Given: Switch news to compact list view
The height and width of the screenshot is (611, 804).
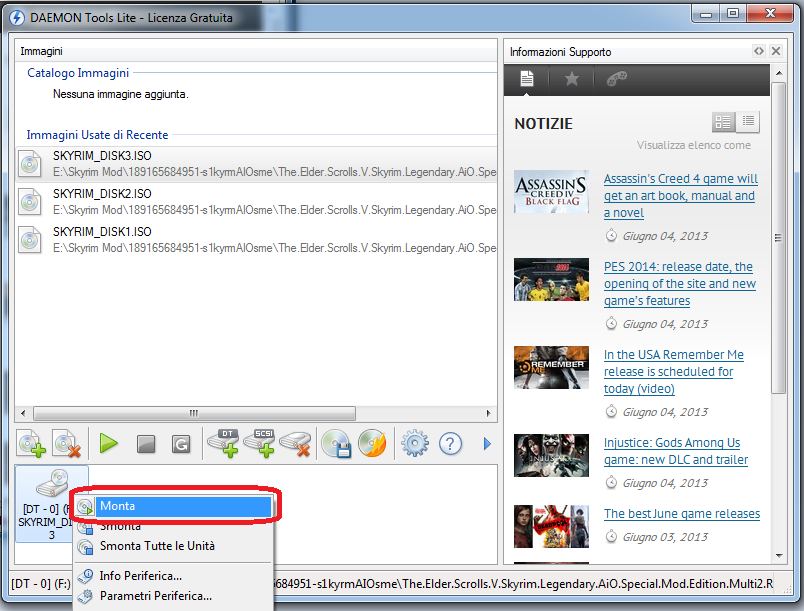Looking at the screenshot, I should pos(748,122).
